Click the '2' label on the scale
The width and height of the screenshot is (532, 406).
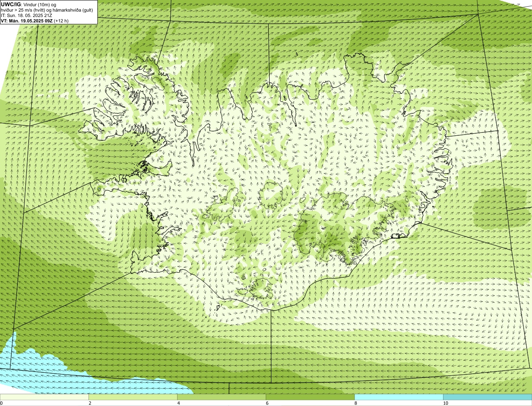(90, 403)
